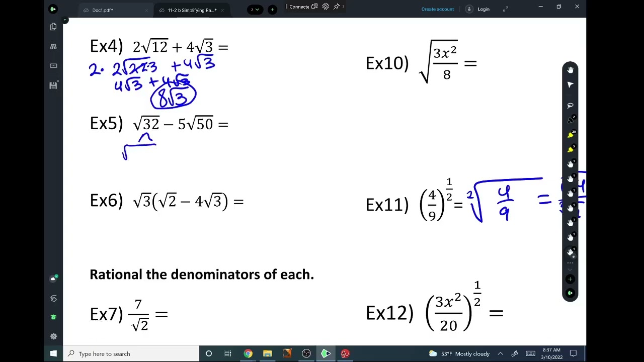Click the more options ellipsis box icon
644x362 pixels.
(x=53, y=66)
